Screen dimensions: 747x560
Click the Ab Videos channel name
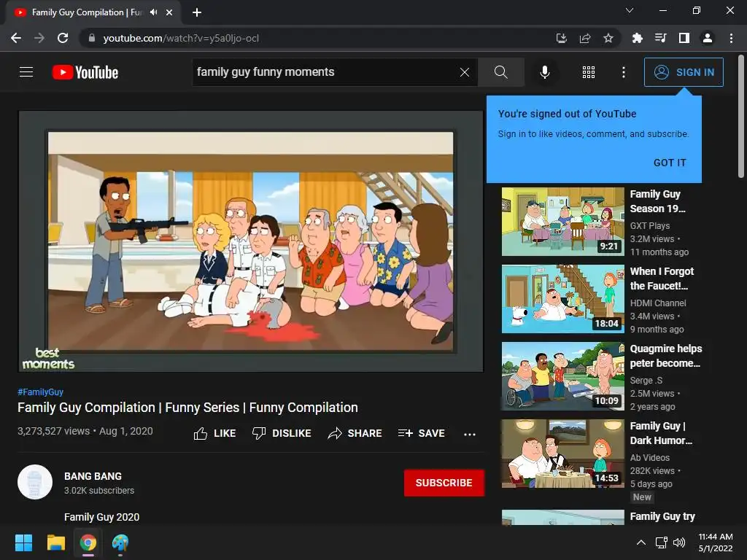pyautogui.click(x=650, y=458)
